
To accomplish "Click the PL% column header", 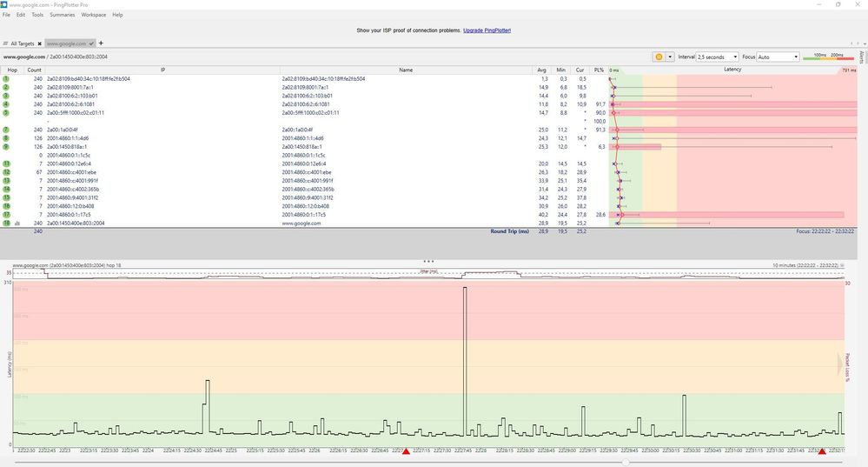I will 599,70.
